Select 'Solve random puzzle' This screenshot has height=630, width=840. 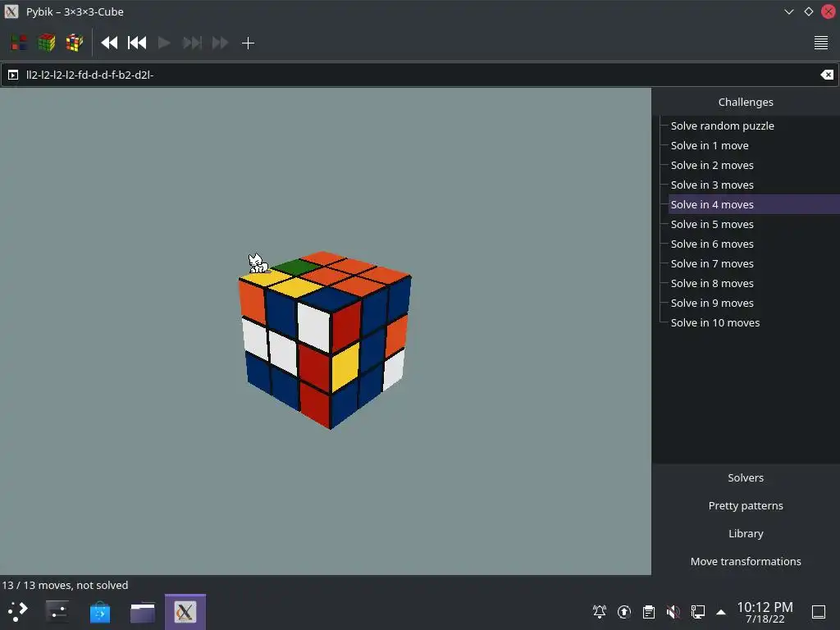coord(722,126)
